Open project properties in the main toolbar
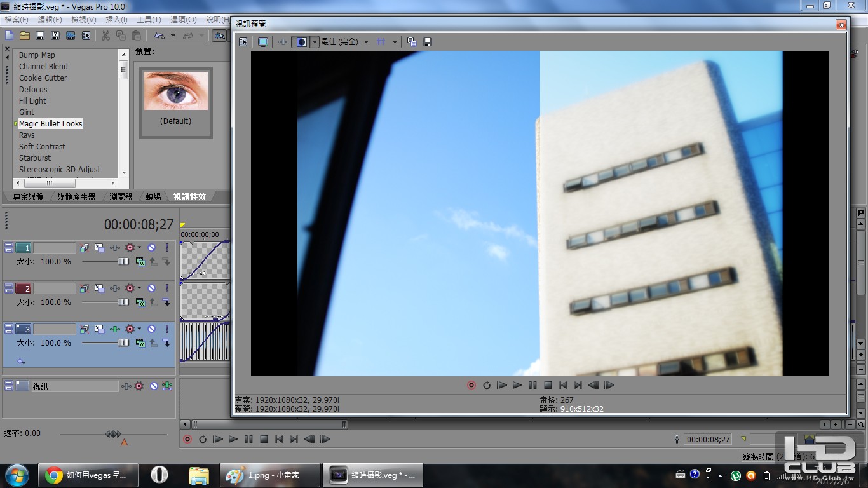 (x=86, y=36)
